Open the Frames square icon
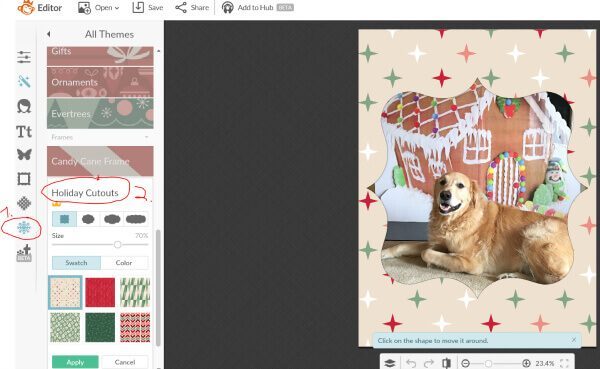Screen dimensions: 600x369 (24, 179)
